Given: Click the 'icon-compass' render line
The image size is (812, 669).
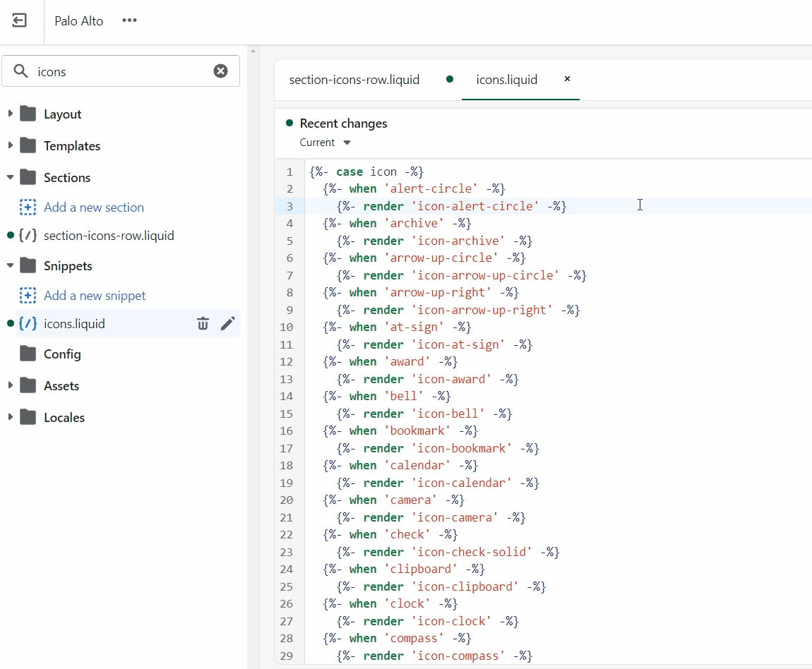Looking at the screenshot, I should (434, 656).
